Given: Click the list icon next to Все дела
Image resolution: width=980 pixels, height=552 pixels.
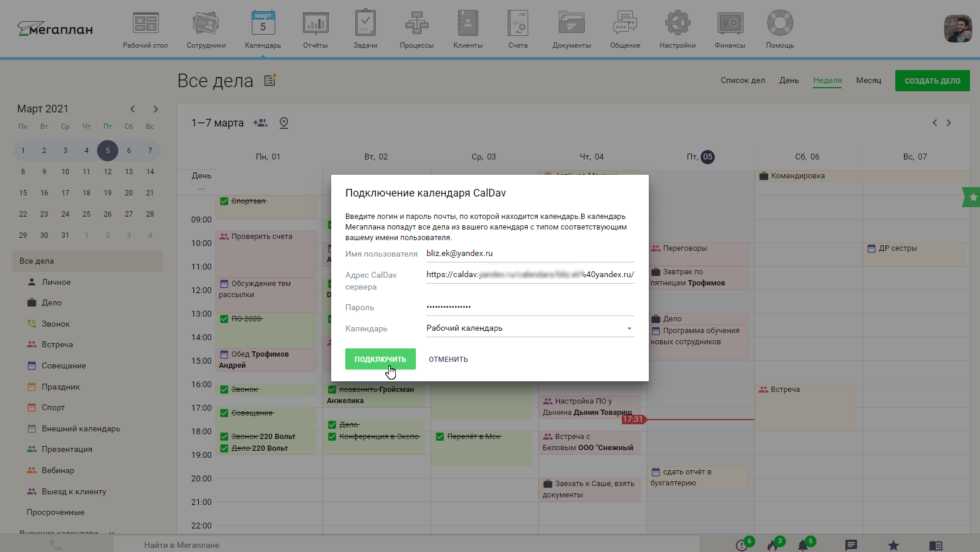Looking at the screenshot, I should [x=270, y=80].
